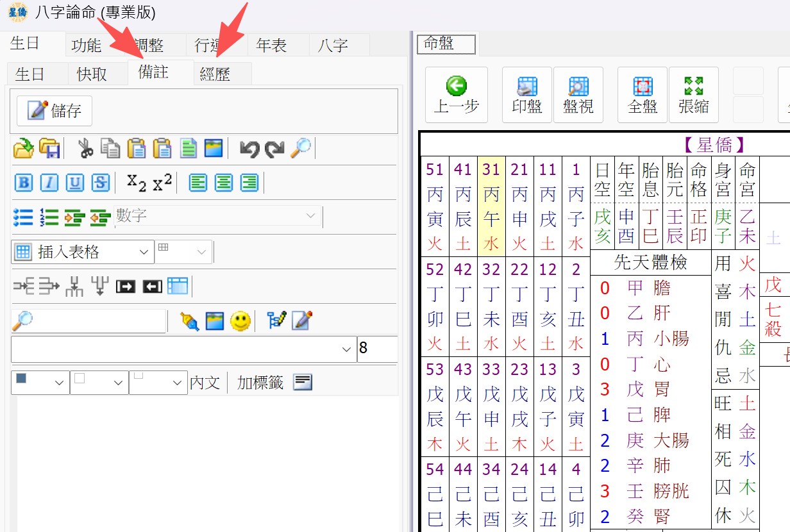790x532 pixels.
Task: Click the table split-column fork icon
Action: click(x=74, y=286)
